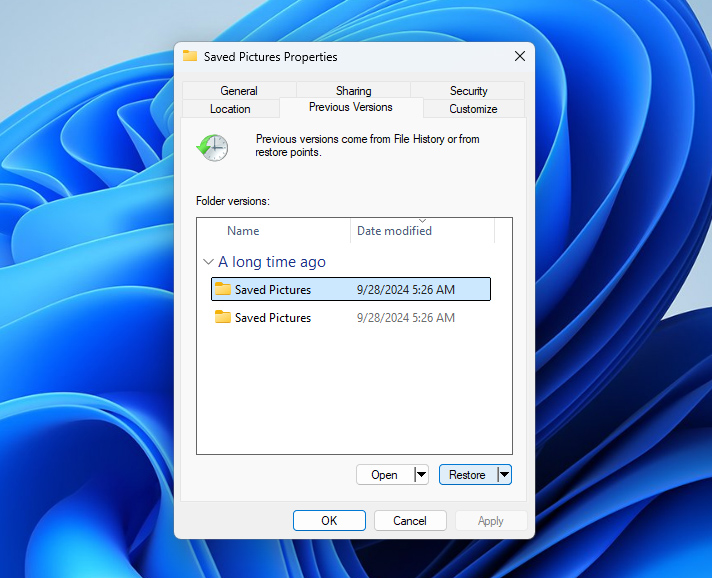Click the restore clock icon

pos(213,148)
